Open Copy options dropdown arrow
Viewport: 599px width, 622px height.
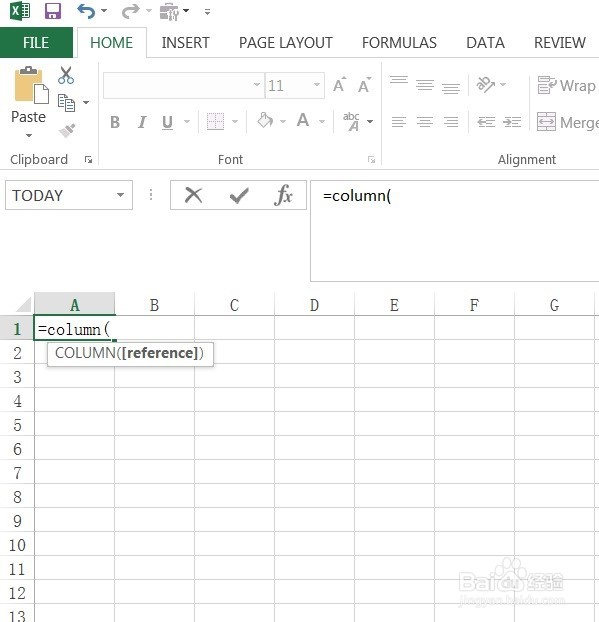[86, 103]
